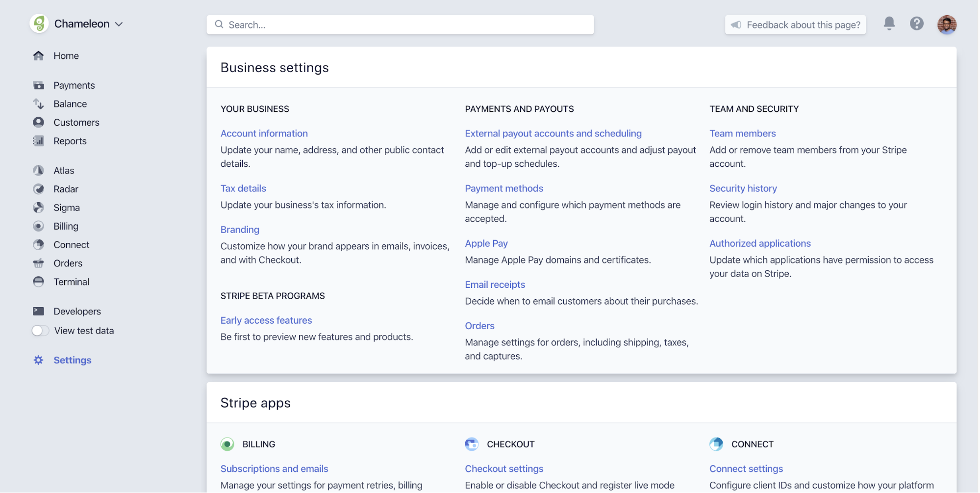Open Checkout settings link

point(504,468)
